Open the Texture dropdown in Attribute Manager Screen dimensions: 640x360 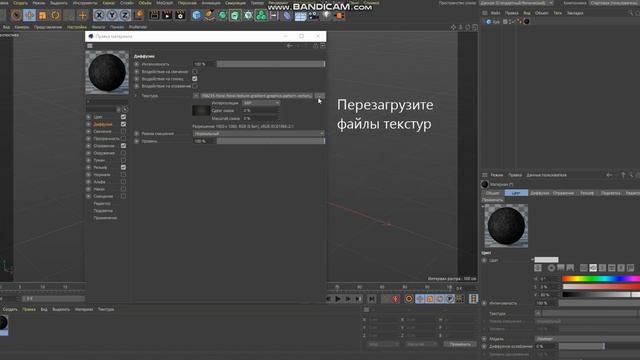[538, 313]
